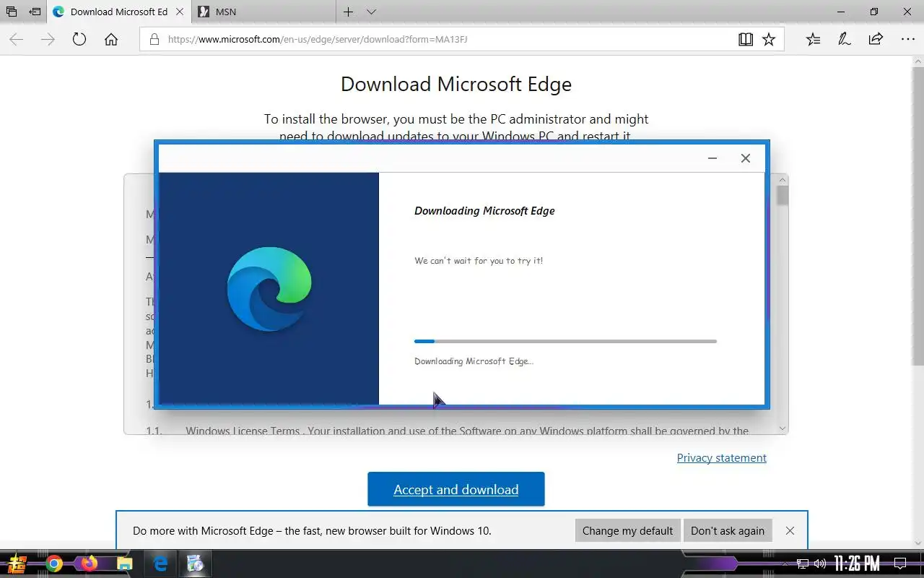924x578 pixels.
Task: Switch to the MSN tab
Action: [x=264, y=12]
